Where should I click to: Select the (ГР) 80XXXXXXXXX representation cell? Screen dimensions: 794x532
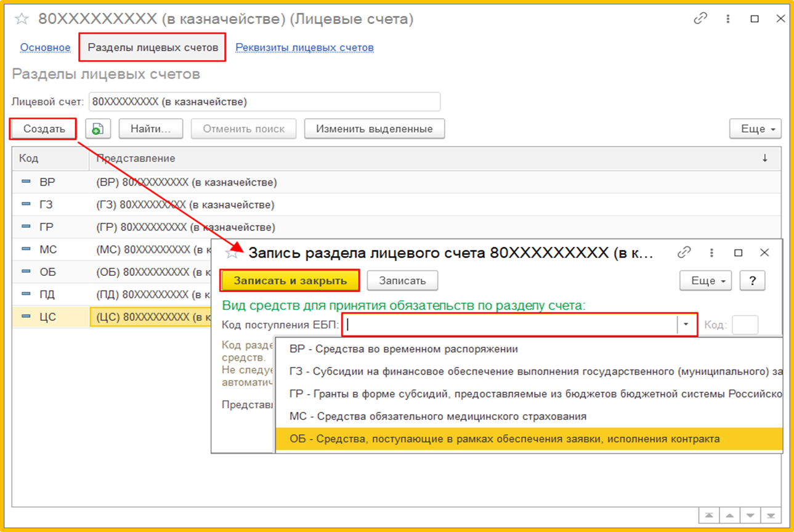(x=435, y=227)
